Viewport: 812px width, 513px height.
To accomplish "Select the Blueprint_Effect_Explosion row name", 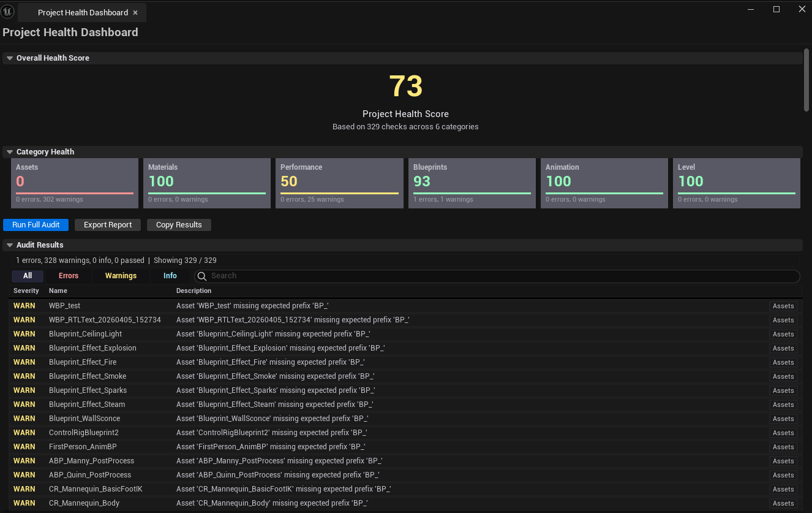I will click(92, 348).
